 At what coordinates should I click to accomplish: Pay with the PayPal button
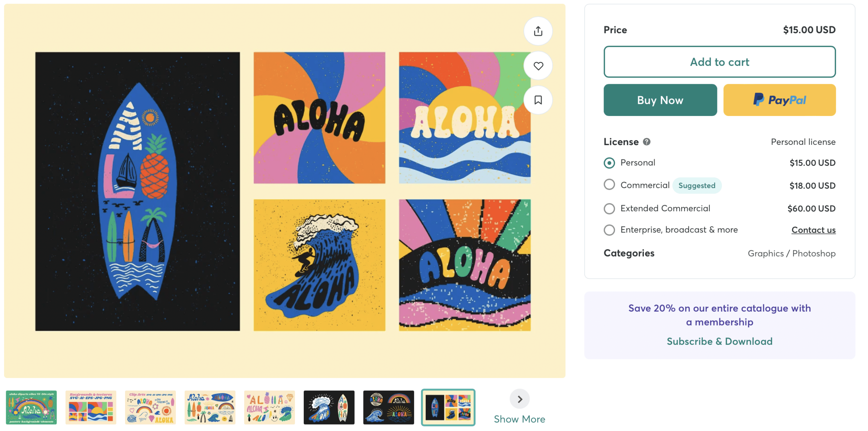pyautogui.click(x=779, y=100)
